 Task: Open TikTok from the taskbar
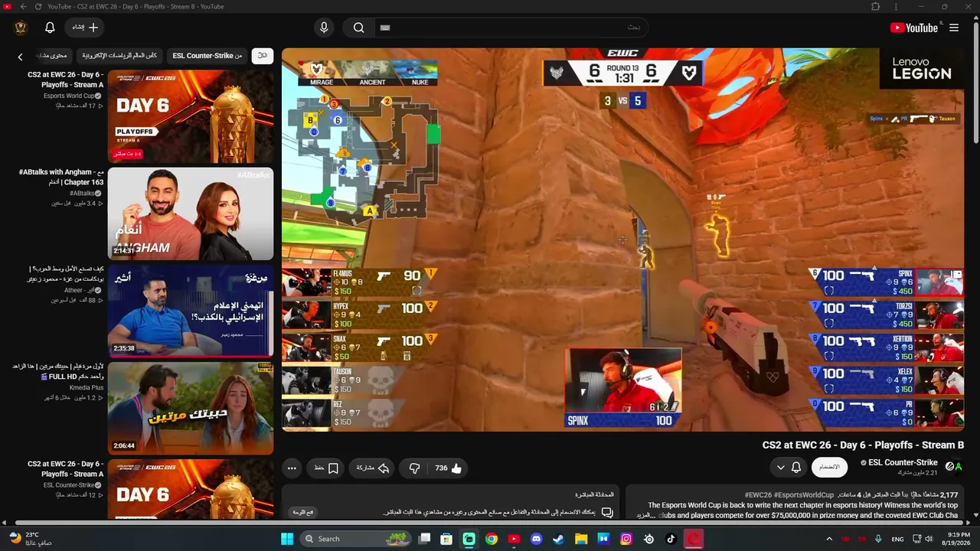[671, 539]
